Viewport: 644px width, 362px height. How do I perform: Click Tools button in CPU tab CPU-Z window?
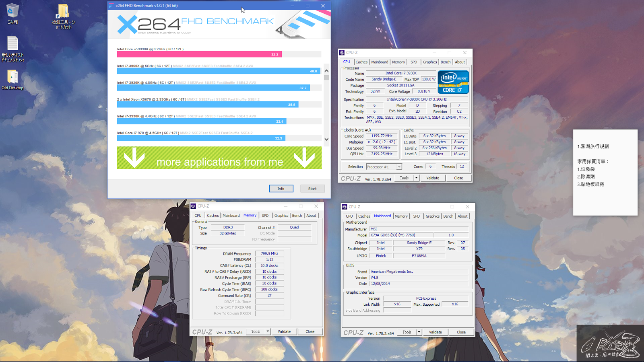coord(404,178)
